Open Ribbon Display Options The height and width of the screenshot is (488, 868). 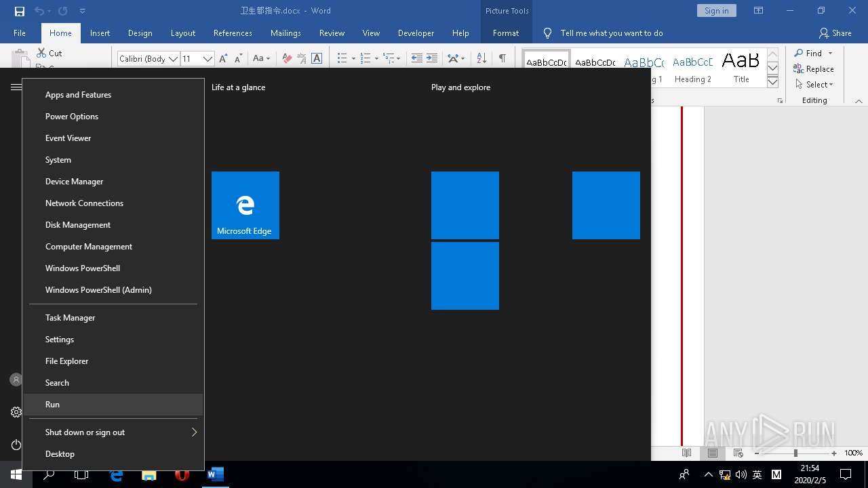click(758, 11)
